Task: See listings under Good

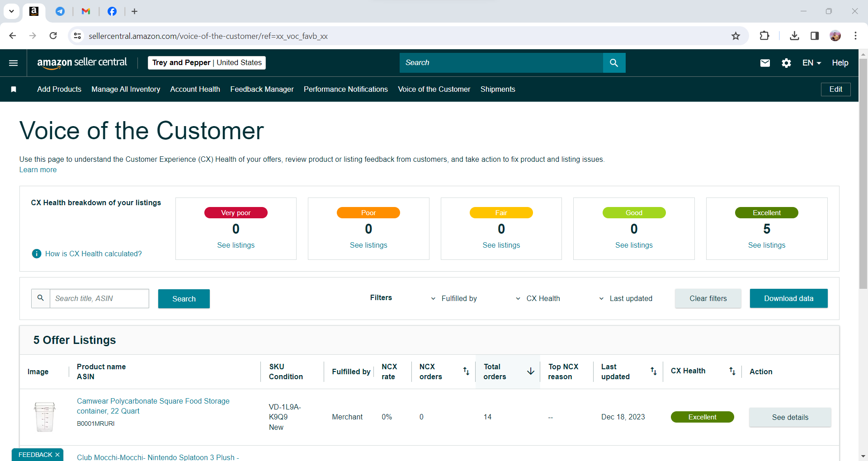Action: (634, 245)
